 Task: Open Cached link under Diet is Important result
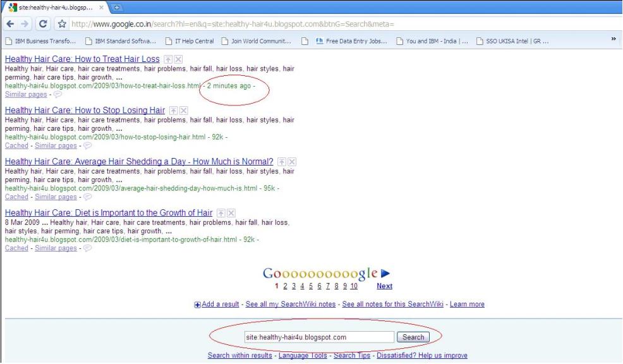[x=16, y=248]
